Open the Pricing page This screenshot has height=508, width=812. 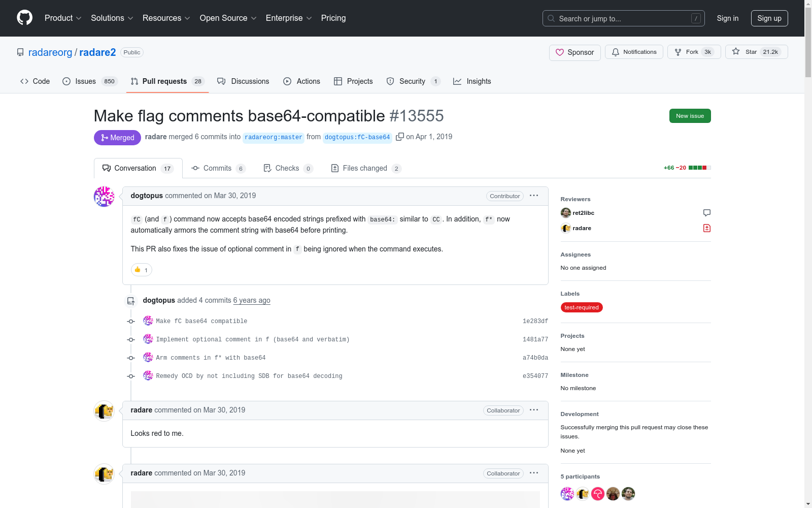pos(333,18)
